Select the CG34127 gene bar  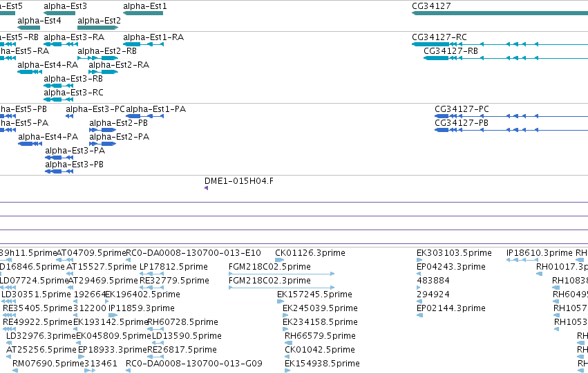(x=500, y=13)
